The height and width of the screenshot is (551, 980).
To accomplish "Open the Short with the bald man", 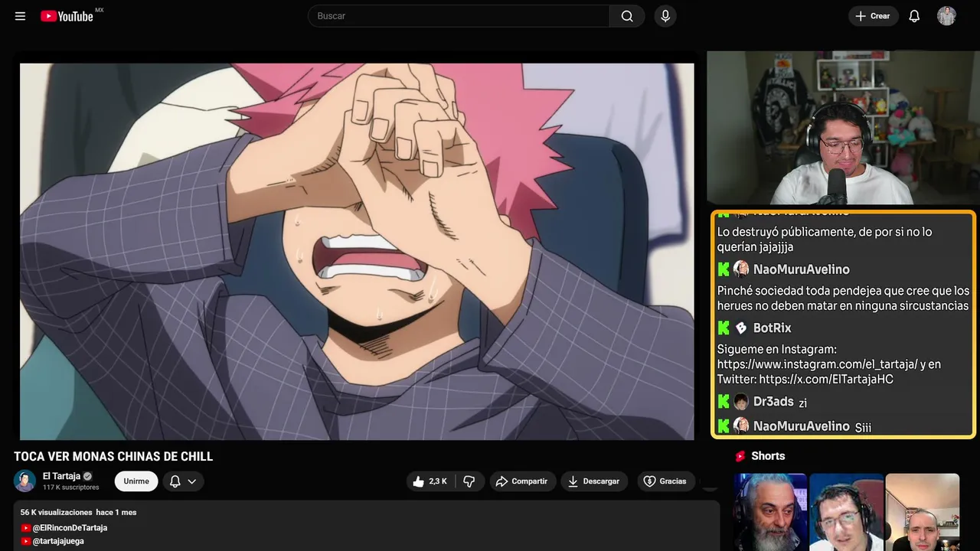I will tap(922, 512).
